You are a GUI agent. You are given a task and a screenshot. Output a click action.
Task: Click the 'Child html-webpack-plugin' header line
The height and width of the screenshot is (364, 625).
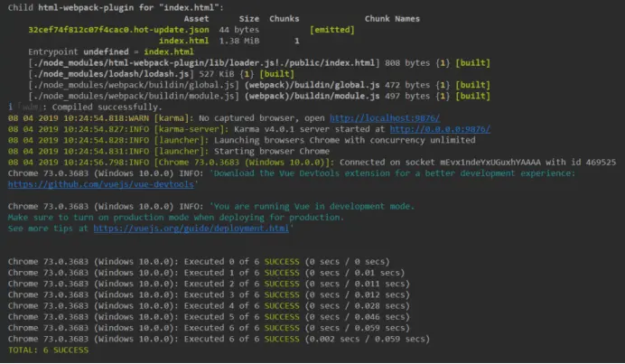116,7
